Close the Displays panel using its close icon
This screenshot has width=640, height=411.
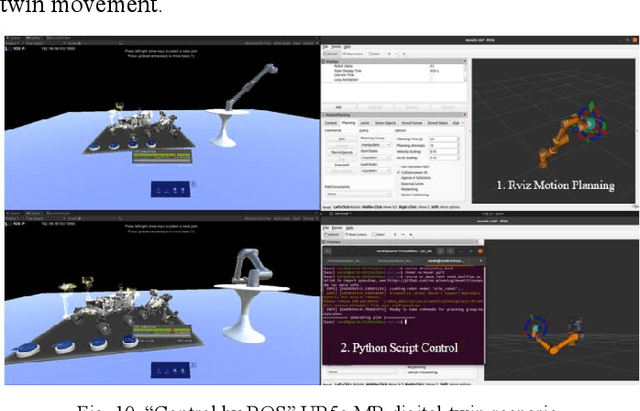pyautogui.click(x=464, y=59)
